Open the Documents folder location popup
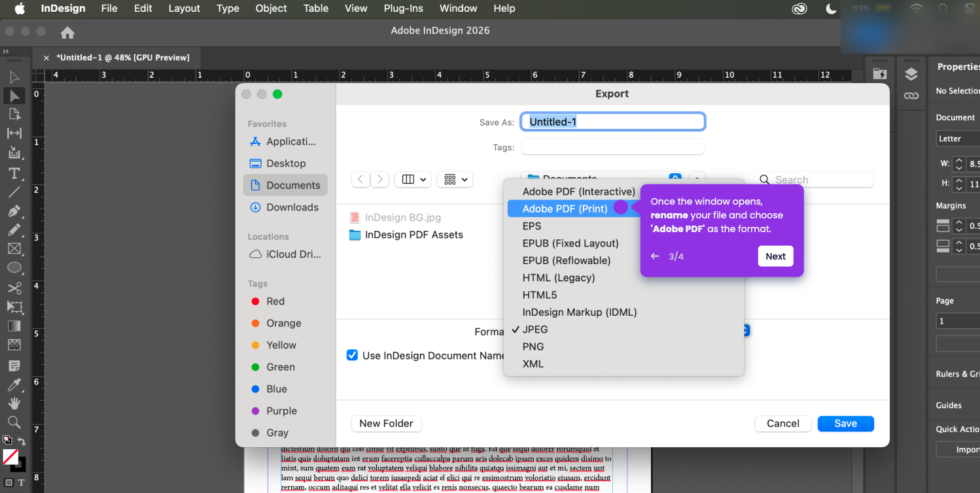 (x=602, y=178)
